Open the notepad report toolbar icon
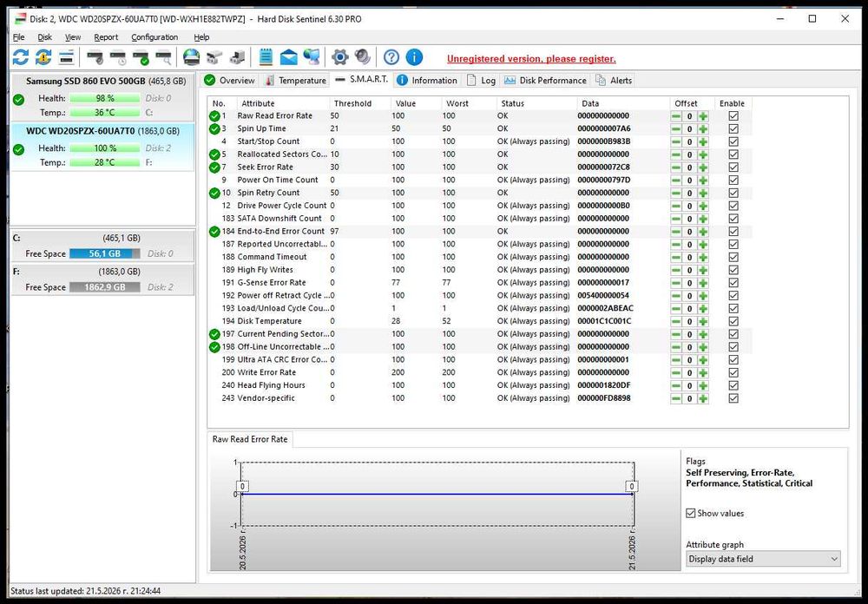This screenshot has width=868, height=604. click(266, 57)
